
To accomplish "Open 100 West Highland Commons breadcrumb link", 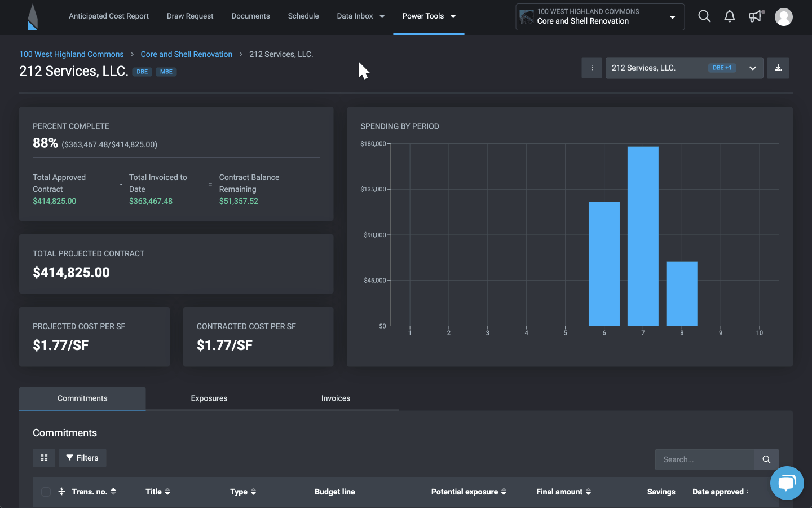I will pos(72,54).
